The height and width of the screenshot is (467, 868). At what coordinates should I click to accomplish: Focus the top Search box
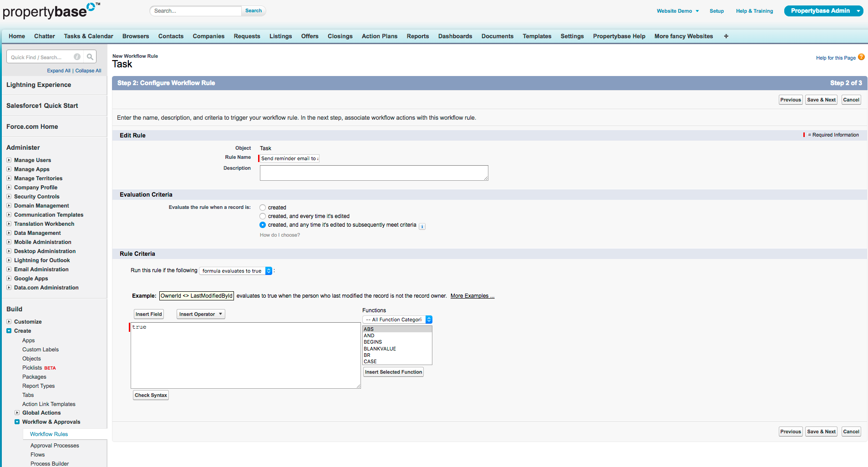coord(196,11)
